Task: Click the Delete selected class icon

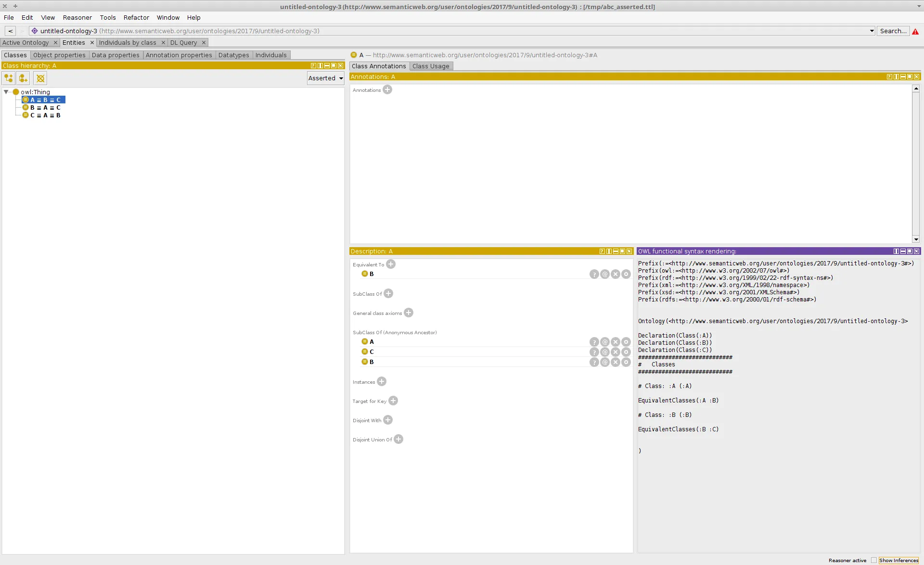Action: pyautogui.click(x=40, y=78)
